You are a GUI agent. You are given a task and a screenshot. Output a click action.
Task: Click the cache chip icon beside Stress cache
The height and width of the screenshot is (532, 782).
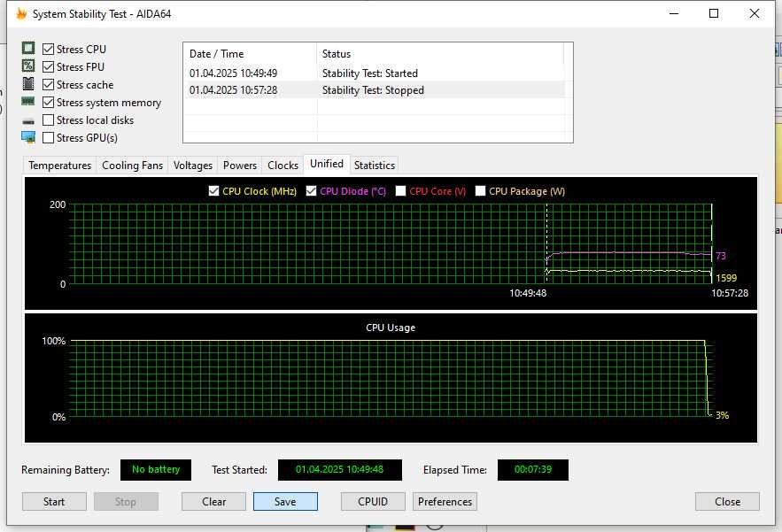28,84
